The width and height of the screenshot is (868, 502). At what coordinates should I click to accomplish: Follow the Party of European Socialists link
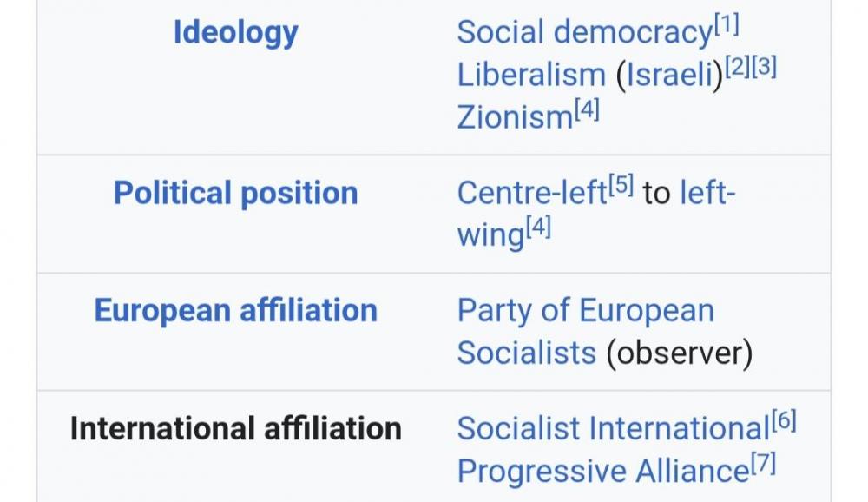click(x=585, y=311)
